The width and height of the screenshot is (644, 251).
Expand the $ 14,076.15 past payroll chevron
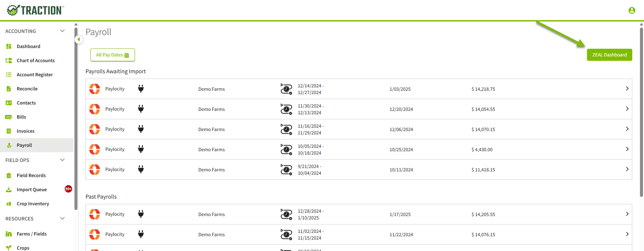click(x=627, y=234)
